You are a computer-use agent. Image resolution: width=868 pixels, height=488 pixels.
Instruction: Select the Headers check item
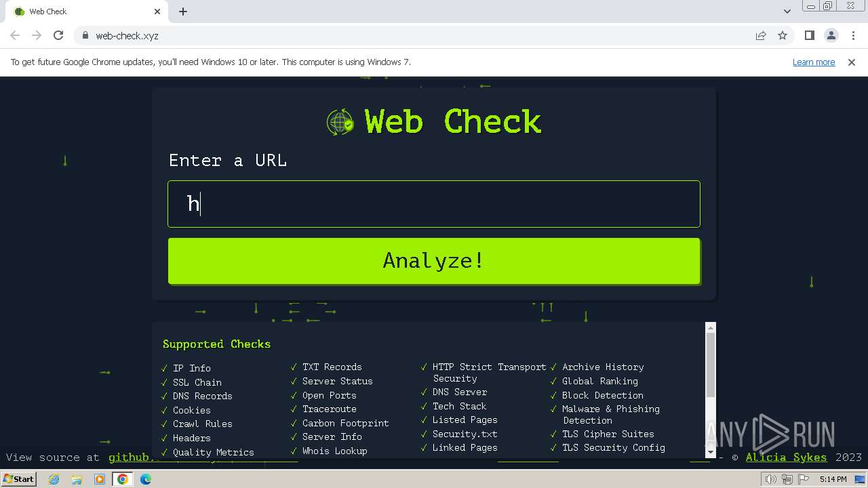[x=192, y=438]
